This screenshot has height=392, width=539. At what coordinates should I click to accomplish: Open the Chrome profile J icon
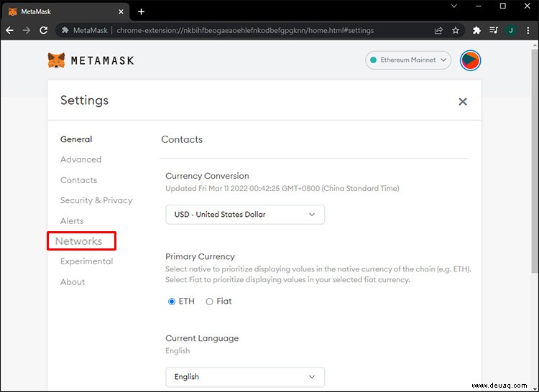pyautogui.click(x=511, y=30)
